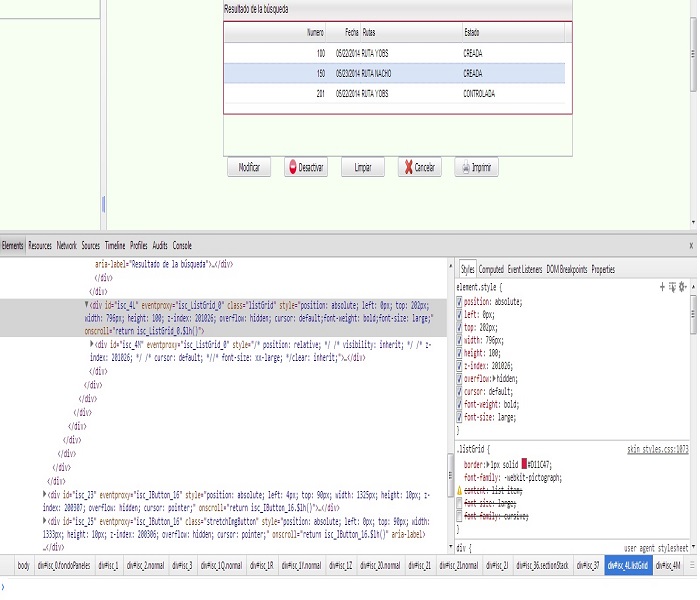Image resolution: width=700 pixels, height=600 pixels.
Task: Enable the struck-out font-family: cursive checkbox
Action: pos(460,518)
